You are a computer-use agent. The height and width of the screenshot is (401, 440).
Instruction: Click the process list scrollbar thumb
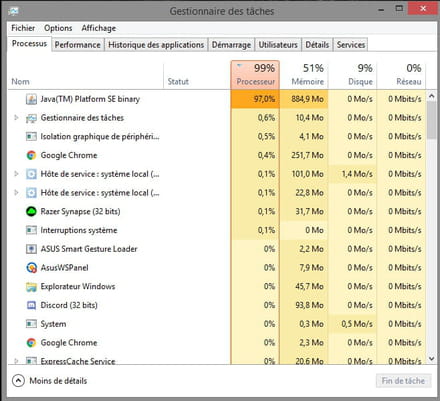click(432, 120)
